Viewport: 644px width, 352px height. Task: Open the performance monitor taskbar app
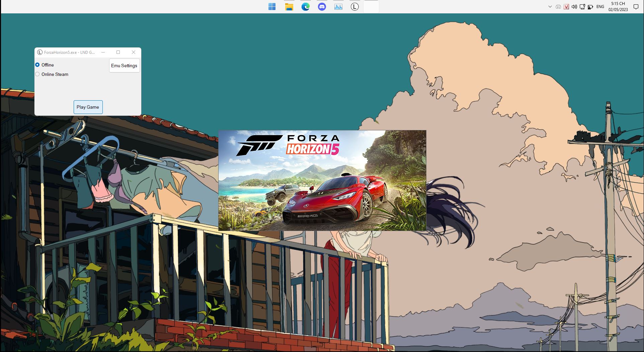(x=338, y=7)
